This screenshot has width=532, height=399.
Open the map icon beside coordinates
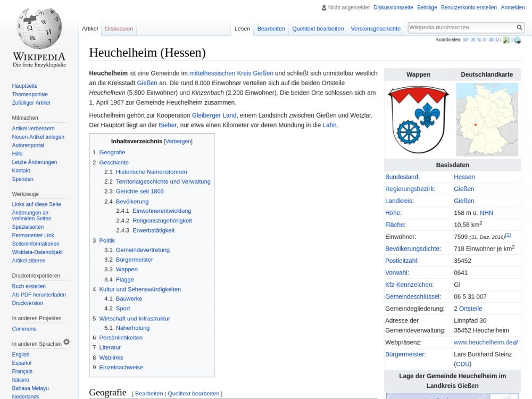coord(506,40)
